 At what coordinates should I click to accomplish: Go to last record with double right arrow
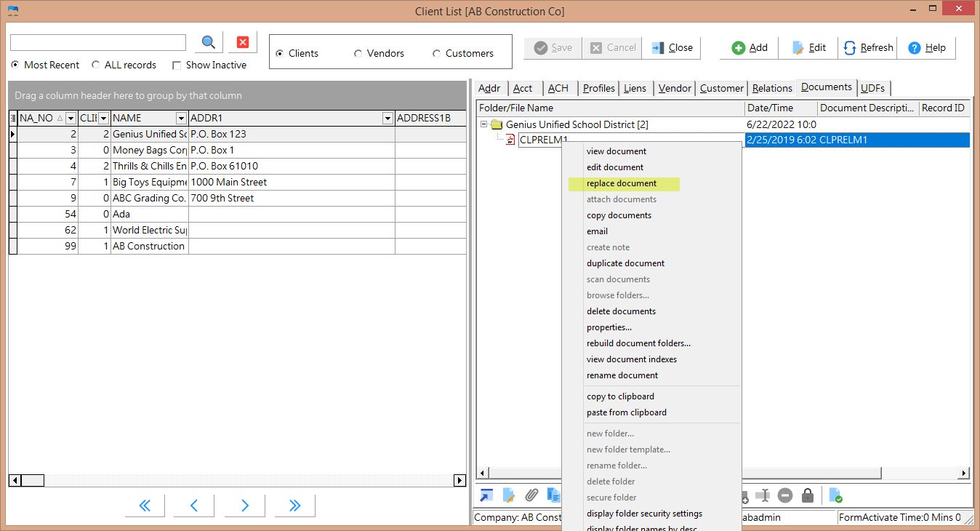(x=295, y=506)
